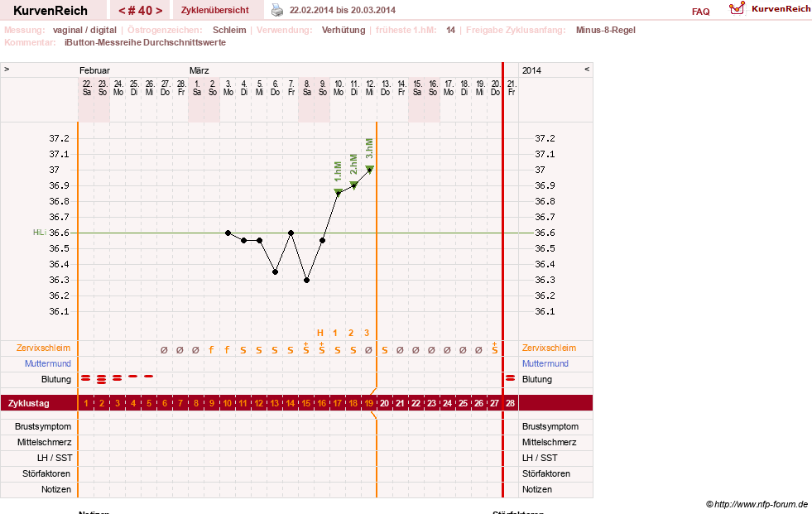Click the left Blutung row label
This screenshot has height=514, width=812.
[56, 379]
